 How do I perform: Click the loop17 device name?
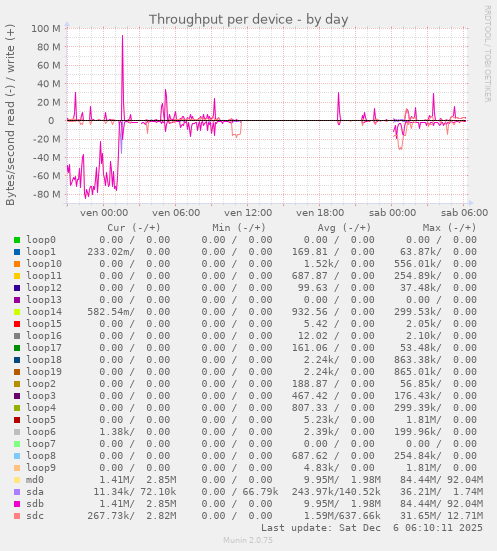click(44, 348)
